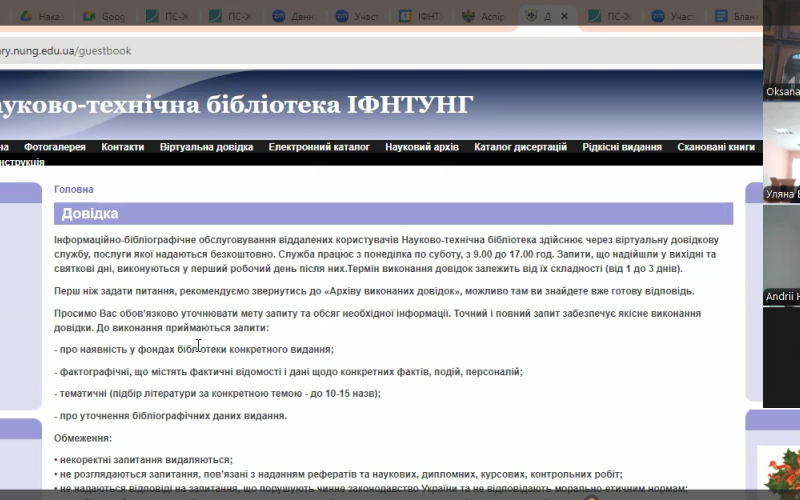
Task: Switch to the 'Goog' browser tab
Action: click(105, 16)
